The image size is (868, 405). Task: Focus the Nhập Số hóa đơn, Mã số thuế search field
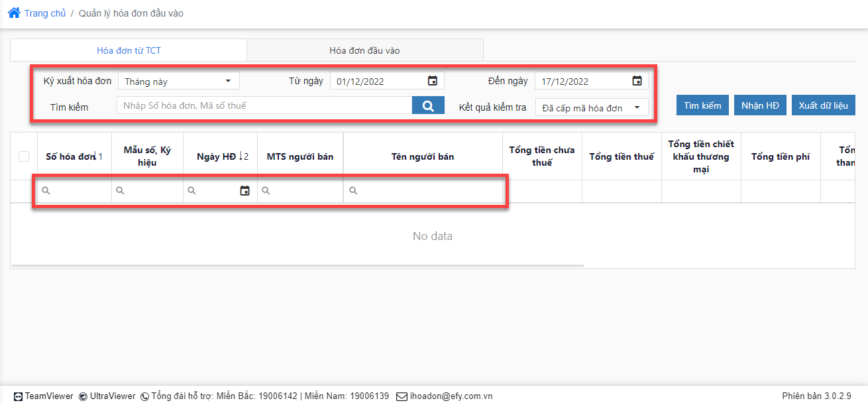click(x=264, y=105)
